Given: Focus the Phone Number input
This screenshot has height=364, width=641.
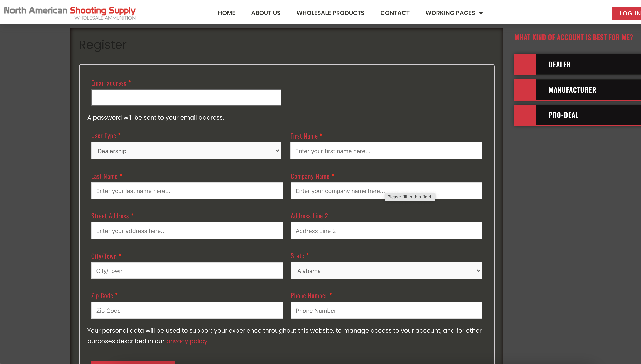Looking at the screenshot, I should (386, 310).
